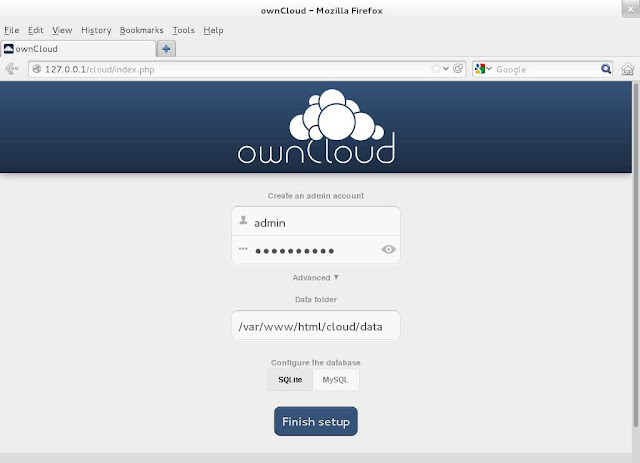The image size is (640, 463).
Task: Click the 'ownCloud - Mozilla Firefox' window title
Action: click(x=322, y=11)
